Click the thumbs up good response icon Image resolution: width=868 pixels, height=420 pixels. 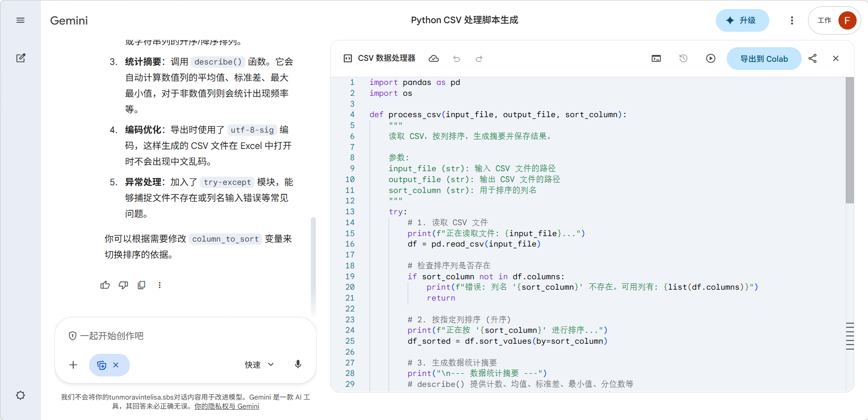[105, 285]
